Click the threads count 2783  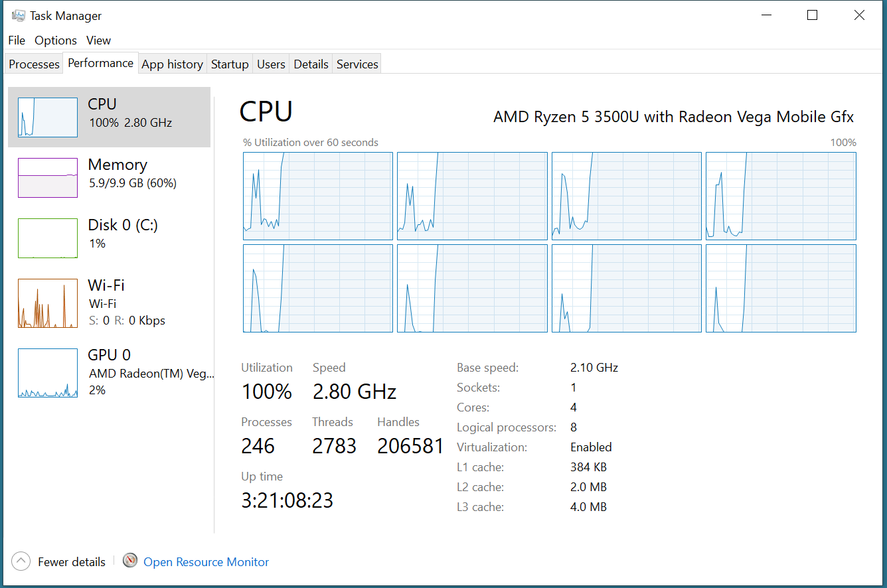click(x=335, y=446)
